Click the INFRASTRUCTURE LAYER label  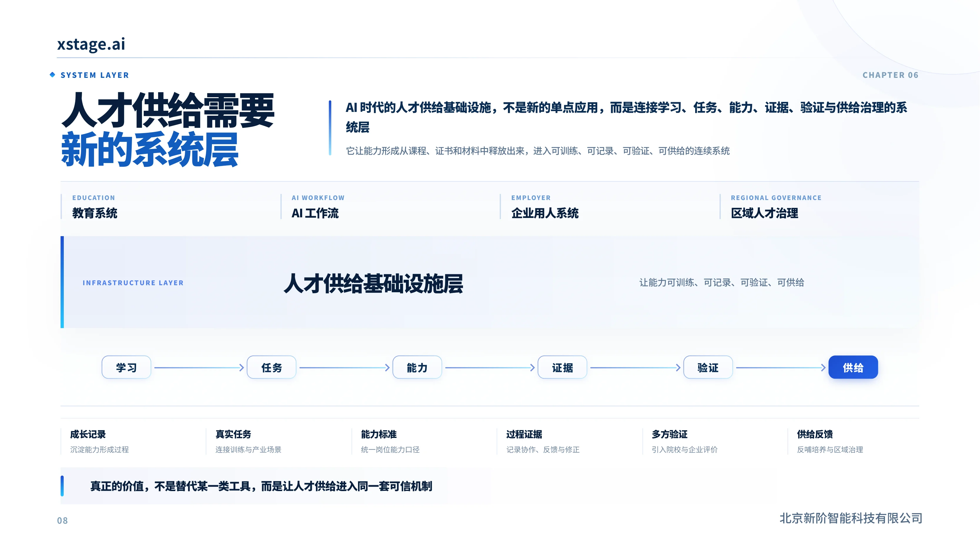(133, 283)
